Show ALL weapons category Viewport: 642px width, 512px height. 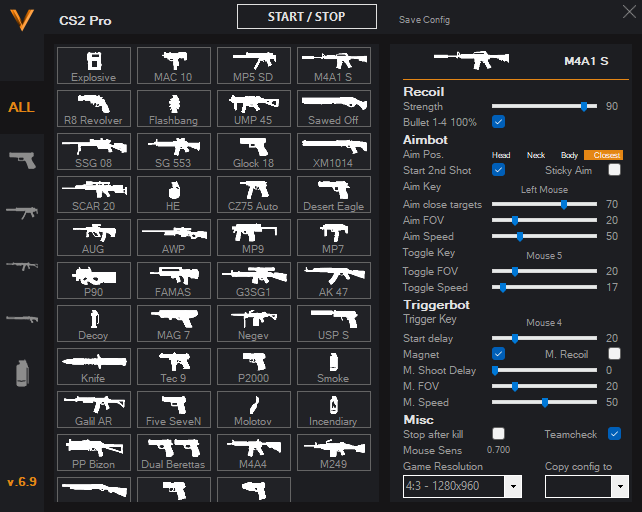[21, 107]
